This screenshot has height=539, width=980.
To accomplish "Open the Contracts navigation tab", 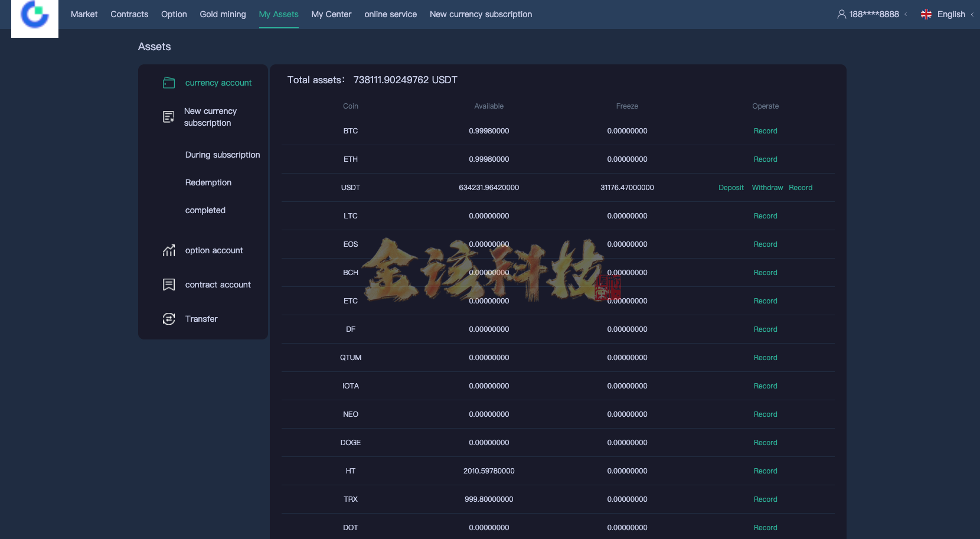I will [x=129, y=14].
